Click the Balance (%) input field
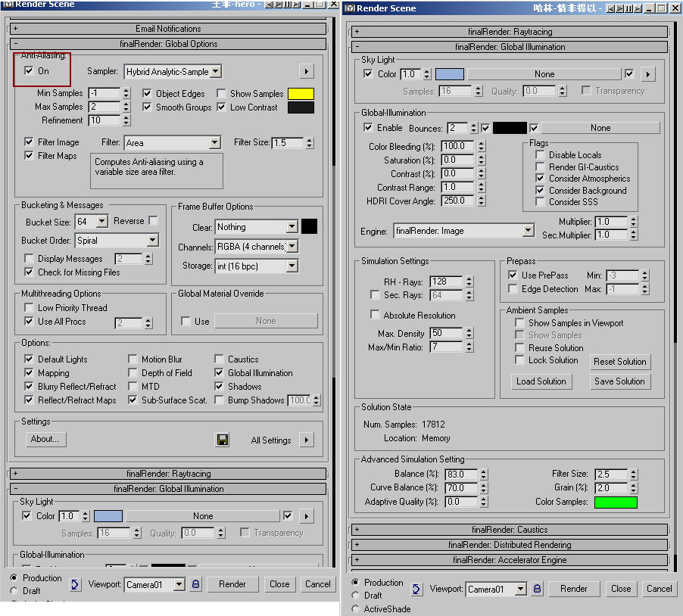The height and width of the screenshot is (616, 683). click(x=461, y=474)
